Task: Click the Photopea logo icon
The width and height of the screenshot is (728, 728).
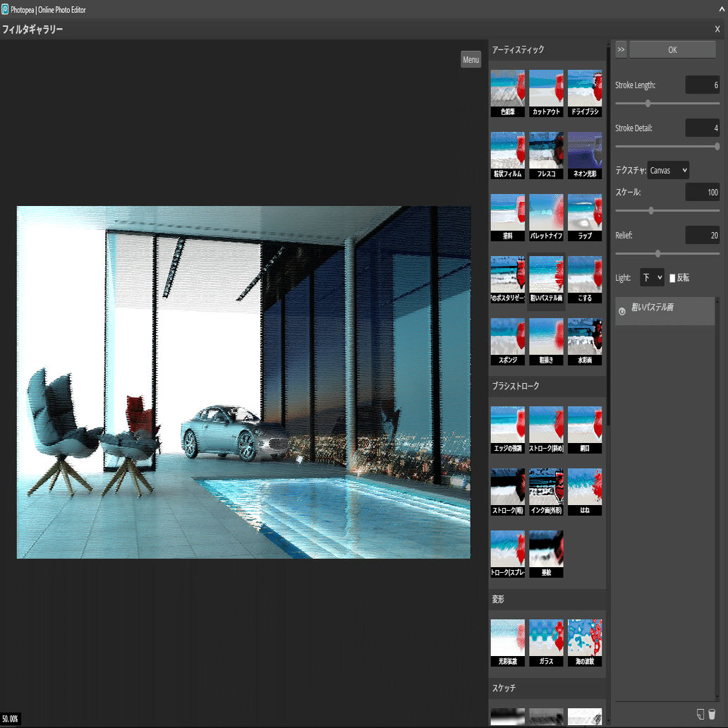Action: (5, 9)
